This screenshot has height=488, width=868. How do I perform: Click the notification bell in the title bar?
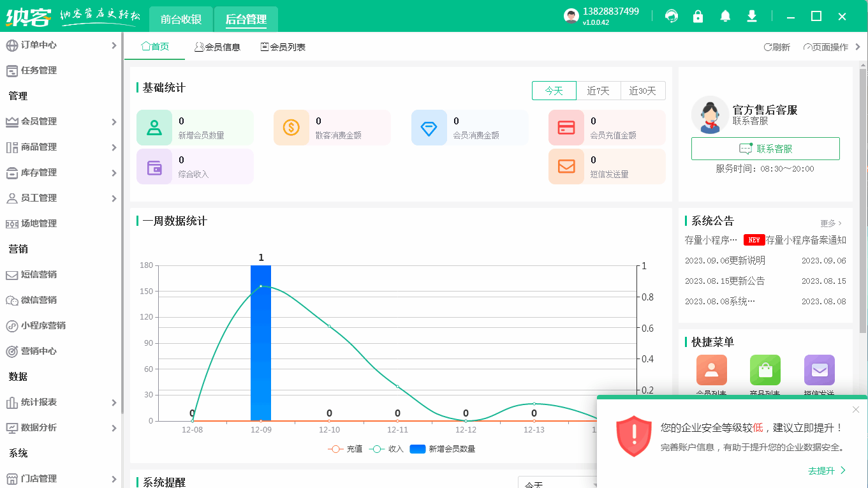(x=725, y=15)
